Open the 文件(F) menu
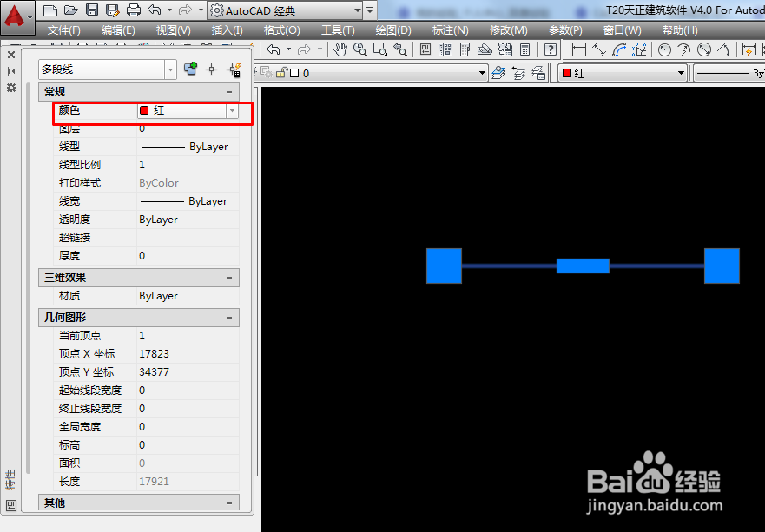765x532 pixels. point(64,30)
